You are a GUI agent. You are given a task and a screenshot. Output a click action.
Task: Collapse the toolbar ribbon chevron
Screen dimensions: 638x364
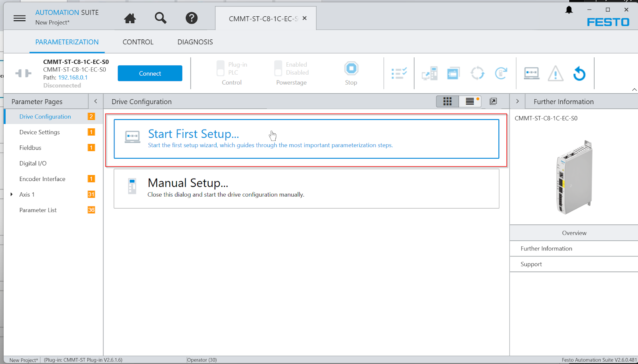pyautogui.click(x=634, y=90)
